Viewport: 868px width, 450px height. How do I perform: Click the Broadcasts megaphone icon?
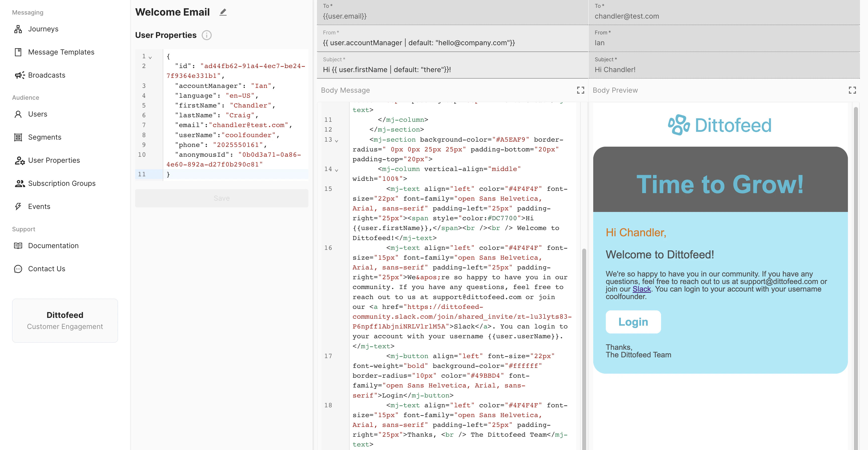pos(20,75)
